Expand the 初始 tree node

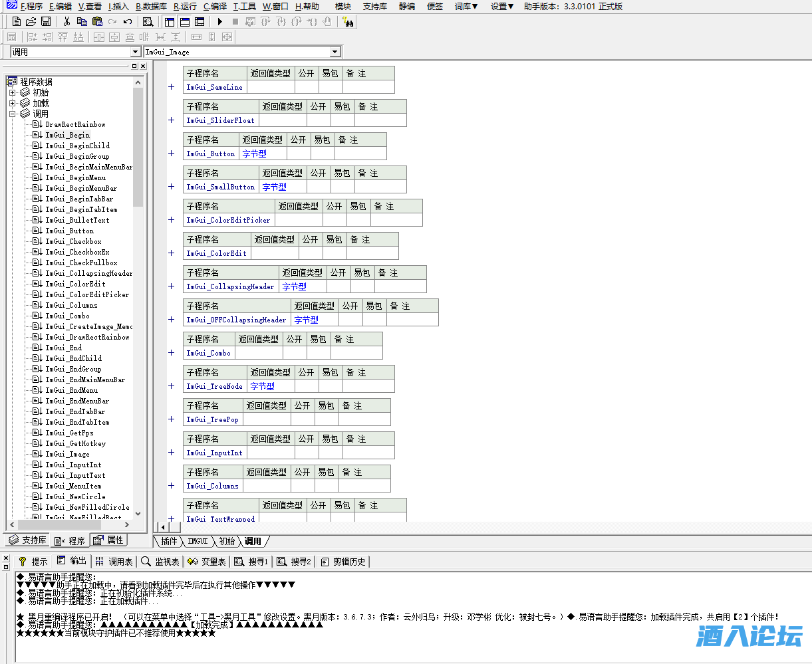pos(12,92)
